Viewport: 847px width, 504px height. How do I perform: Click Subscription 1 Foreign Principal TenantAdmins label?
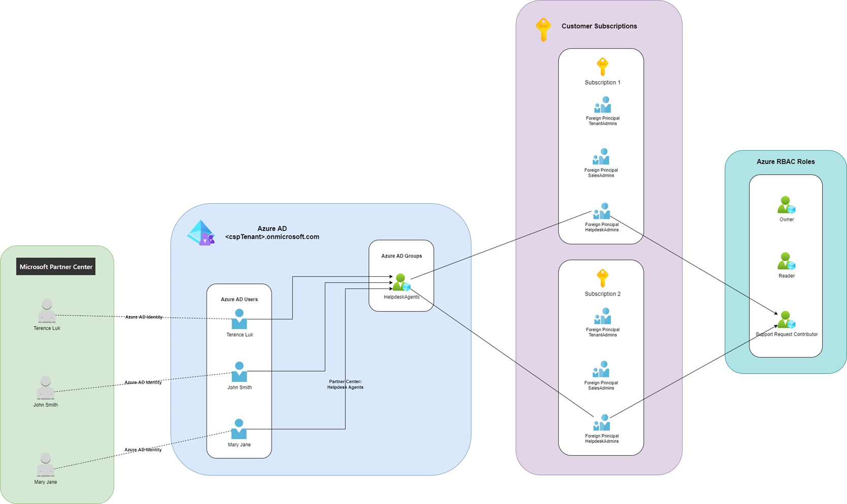[x=602, y=121]
